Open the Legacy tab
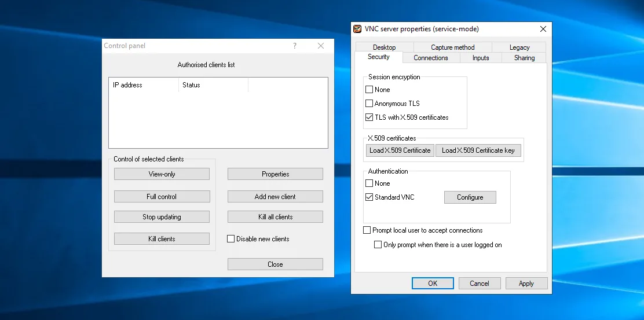This screenshot has width=644, height=320. (519, 47)
